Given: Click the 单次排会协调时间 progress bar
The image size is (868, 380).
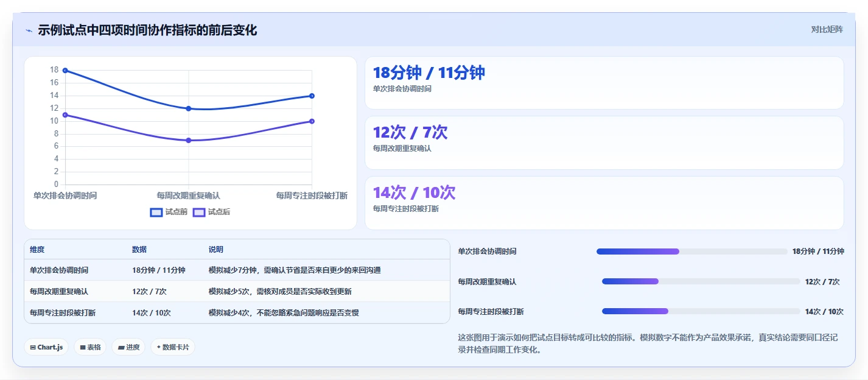Looking at the screenshot, I should click(x=692, y=252).
